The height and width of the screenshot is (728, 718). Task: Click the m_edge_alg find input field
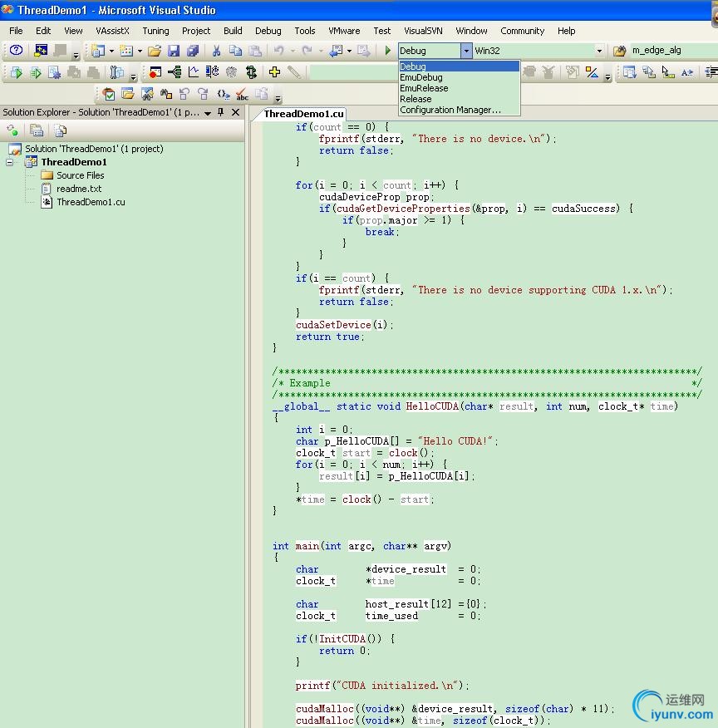click(x=673, y=50)
